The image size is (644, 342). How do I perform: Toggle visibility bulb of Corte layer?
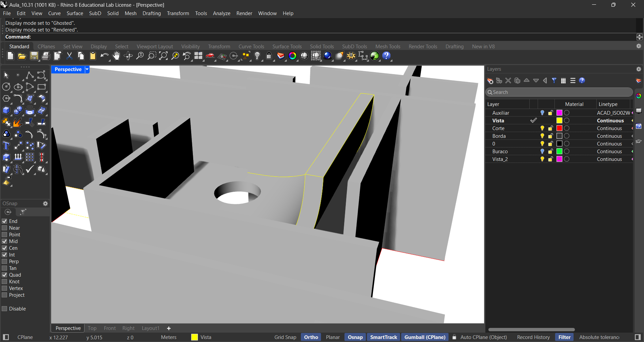pos(542,128)
